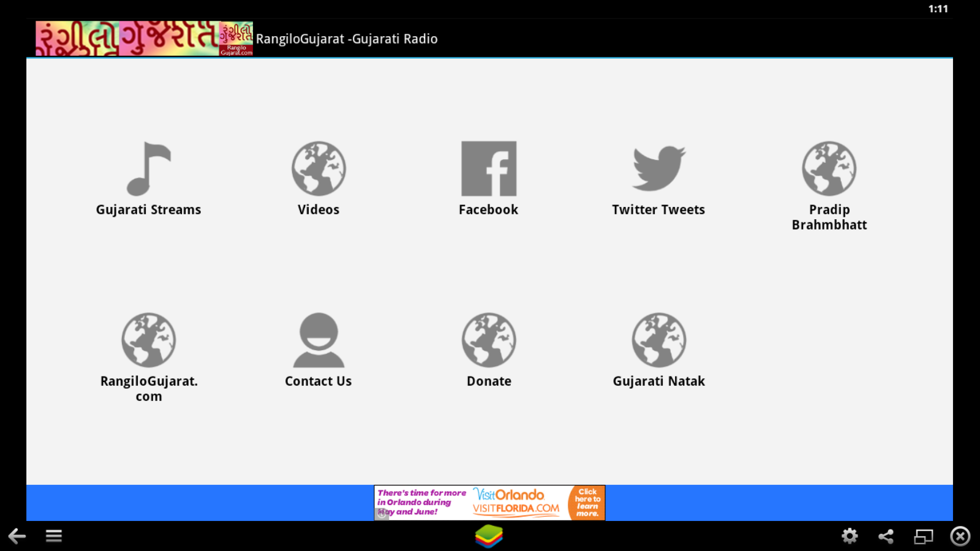980x551 pixels.
Task: Click the Gujarati Natak label
Action: click(659, 381)
